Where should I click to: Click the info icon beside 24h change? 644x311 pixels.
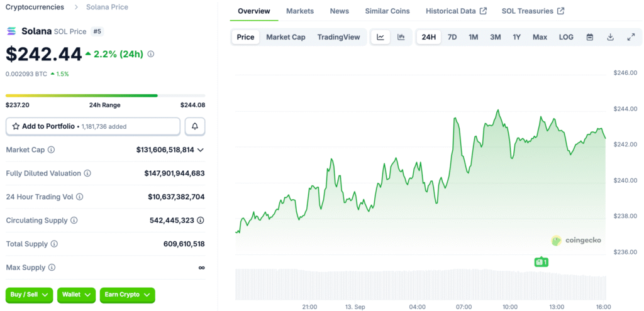click(151, 54)
